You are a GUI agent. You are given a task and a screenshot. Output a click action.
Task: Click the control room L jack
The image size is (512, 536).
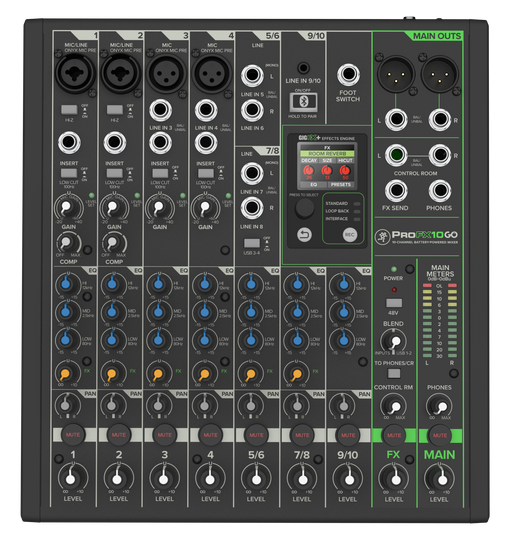[x=396, y=155]
